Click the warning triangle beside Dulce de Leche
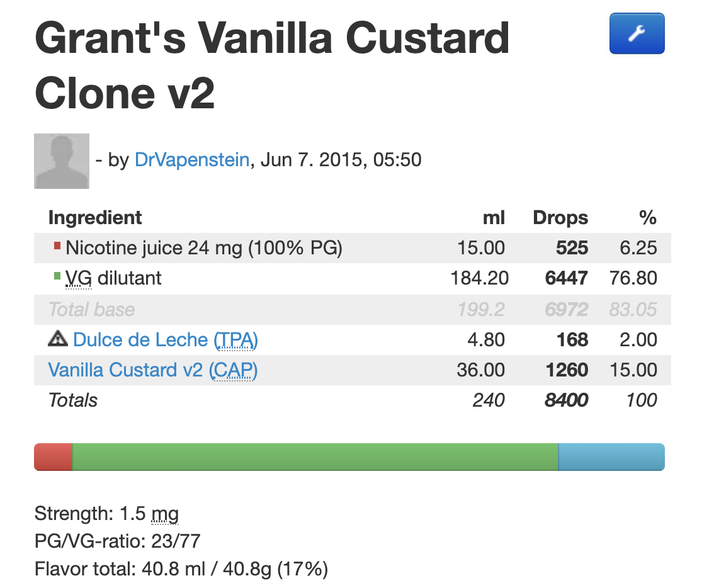Screen dimensions: 714x588 (x=57, y=340)
